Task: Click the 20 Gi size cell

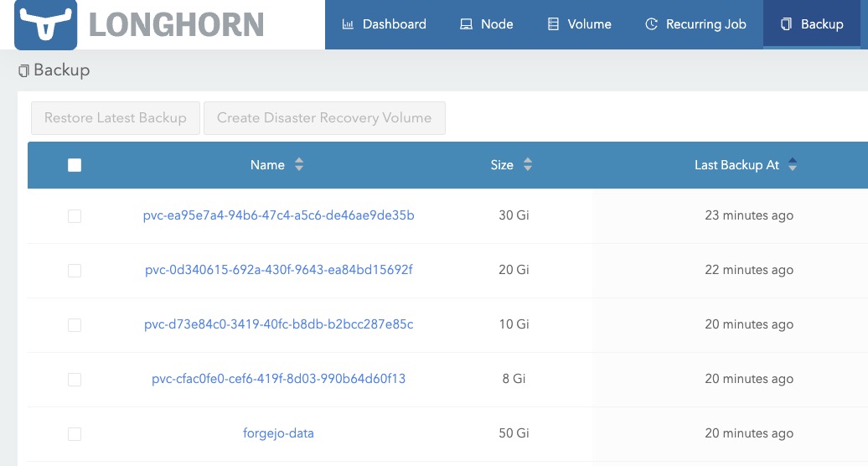Action: pos(514,270)
